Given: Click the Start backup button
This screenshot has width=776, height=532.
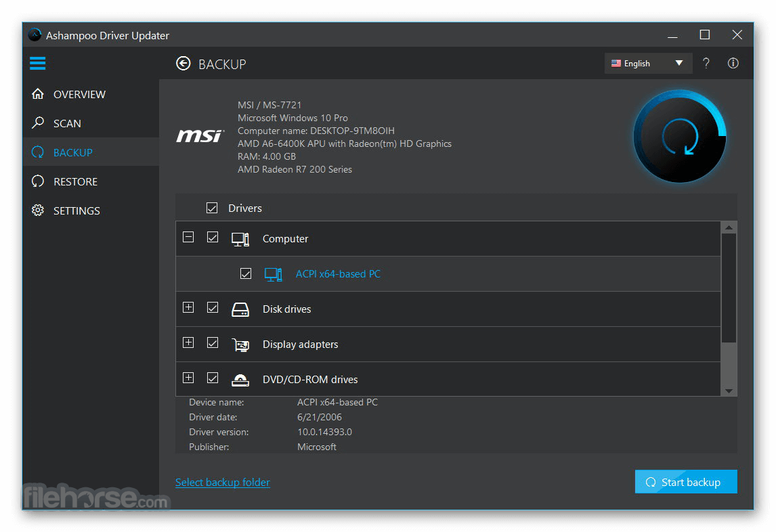Looking at the screenshot, I should [x=686, y=481].
